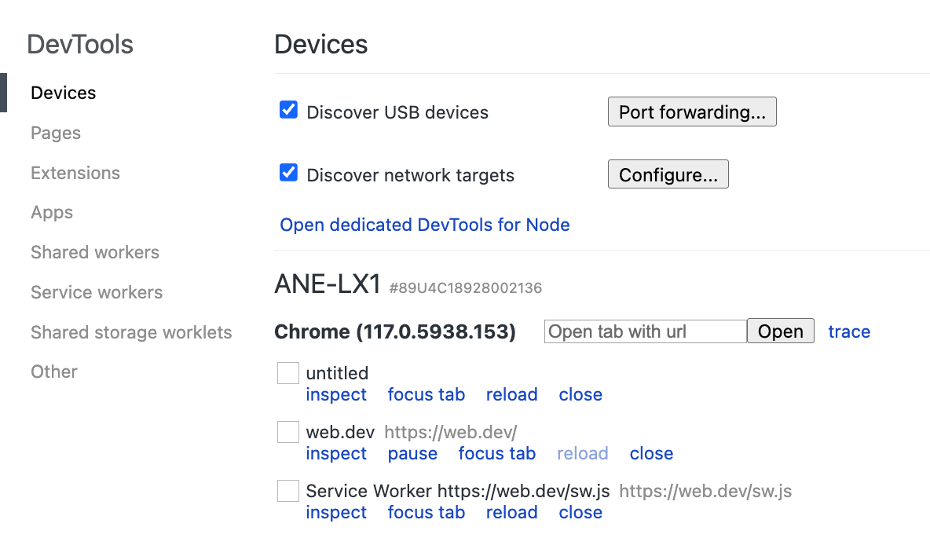Screen dimensions: 930x560
Task: Click the gray https://web.dev/sw.js URL text
Action: [x=705, y=491]
